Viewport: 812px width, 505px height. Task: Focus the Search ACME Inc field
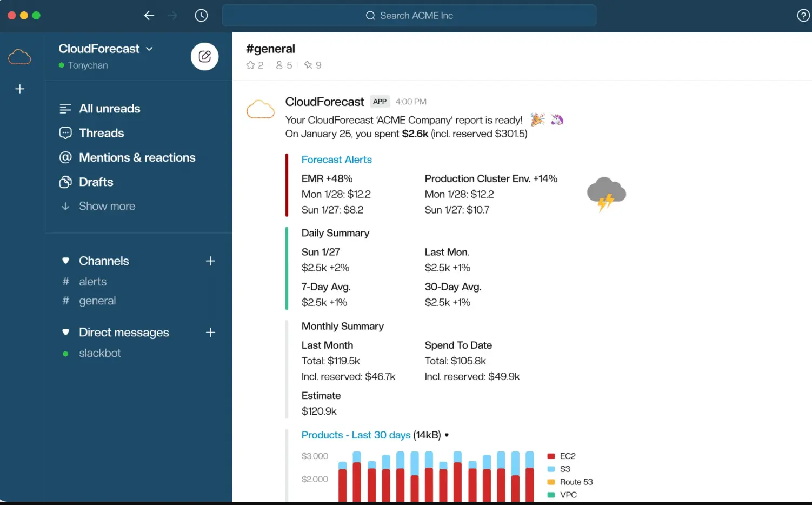(409, 16)
